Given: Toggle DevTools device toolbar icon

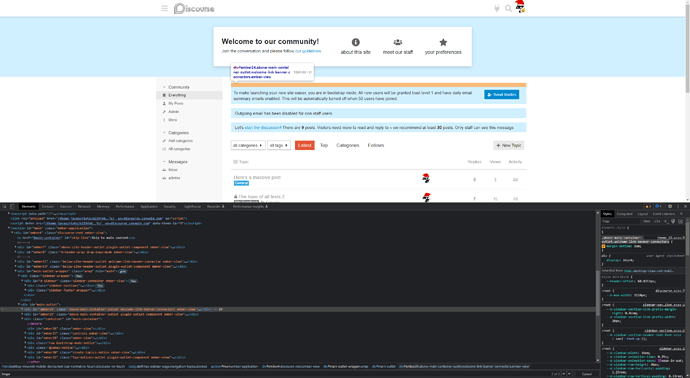Looking at the screenshot, I should point(12,206).
